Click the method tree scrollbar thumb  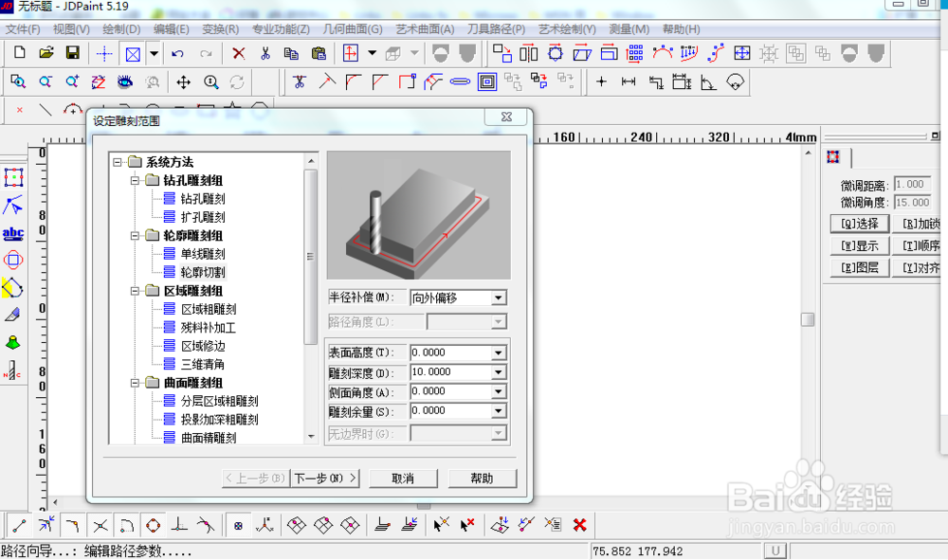[x=311, y=257]
